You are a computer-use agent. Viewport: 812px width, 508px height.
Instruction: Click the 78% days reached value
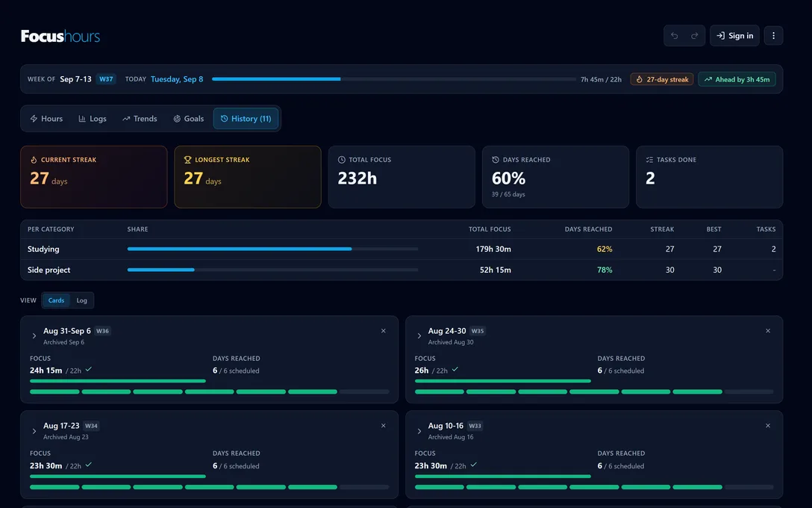click(605, 270)
